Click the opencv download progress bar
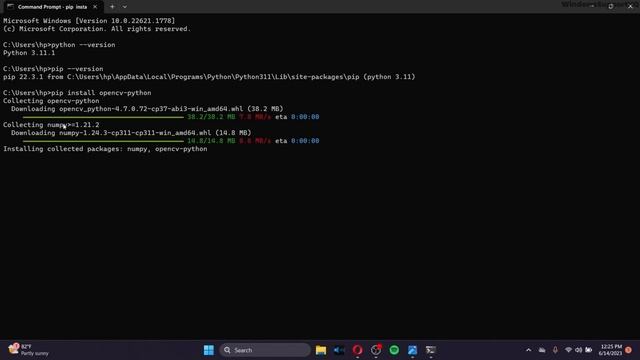This screenshot has height=360, width=640. click(103, 117)
